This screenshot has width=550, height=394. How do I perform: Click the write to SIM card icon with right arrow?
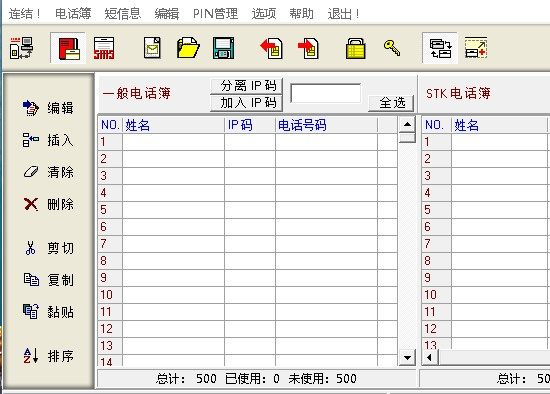308,48
